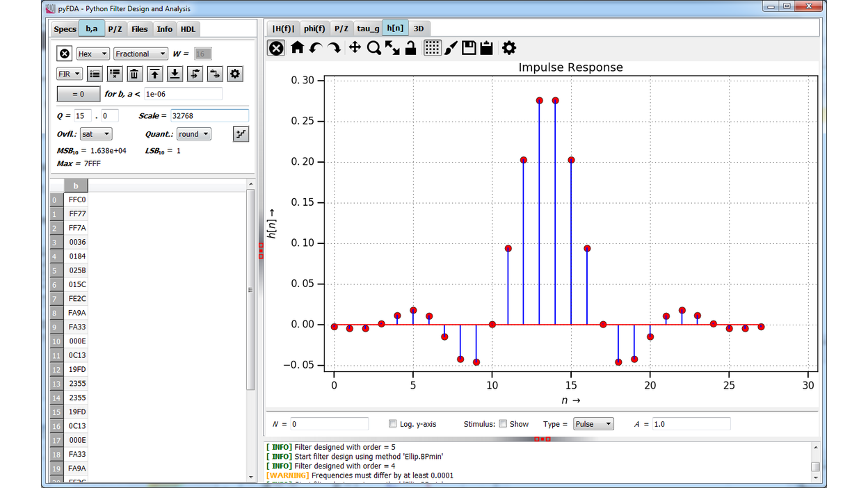This screenshot has width=868, height=488.
Task: Open the plot area P/Z tab
Action: [341, 29]
